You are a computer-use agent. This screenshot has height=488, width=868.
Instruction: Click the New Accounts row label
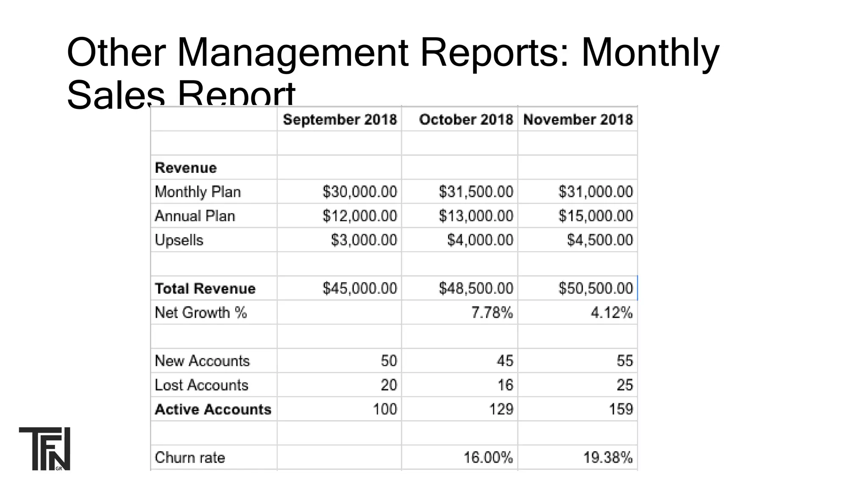tap(202, 361)
